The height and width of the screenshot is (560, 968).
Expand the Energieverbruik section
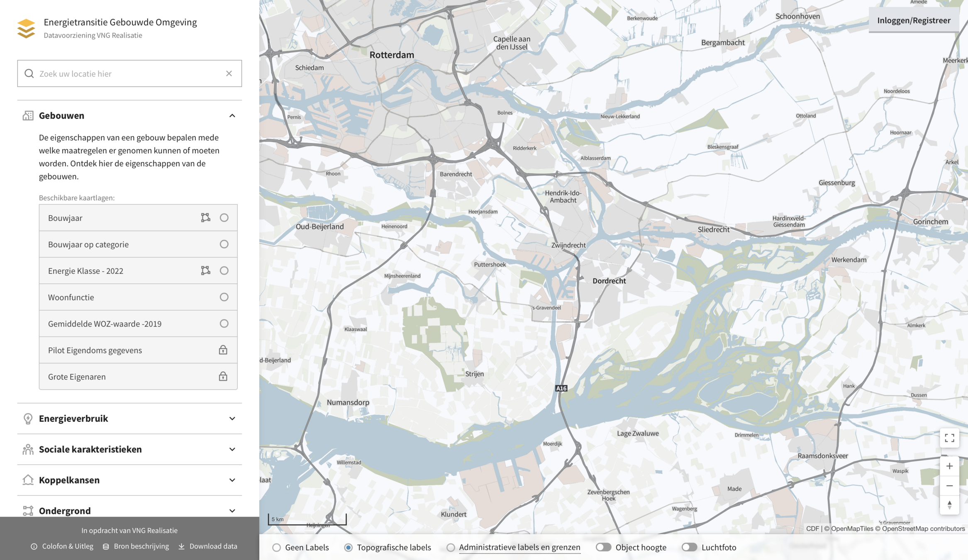[232, 419]
